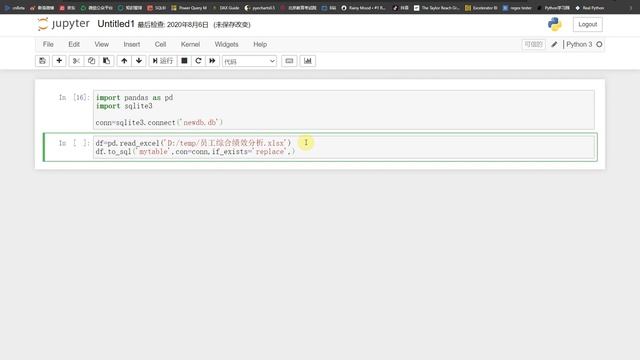Click the bar chart toolbar icon
Image resolution: width=640 pixels, height=360 pixels.
(308, 61)
